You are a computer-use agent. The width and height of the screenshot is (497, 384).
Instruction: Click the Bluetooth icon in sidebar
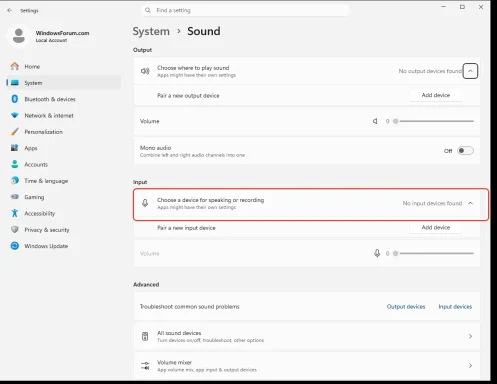click(15, 99)
